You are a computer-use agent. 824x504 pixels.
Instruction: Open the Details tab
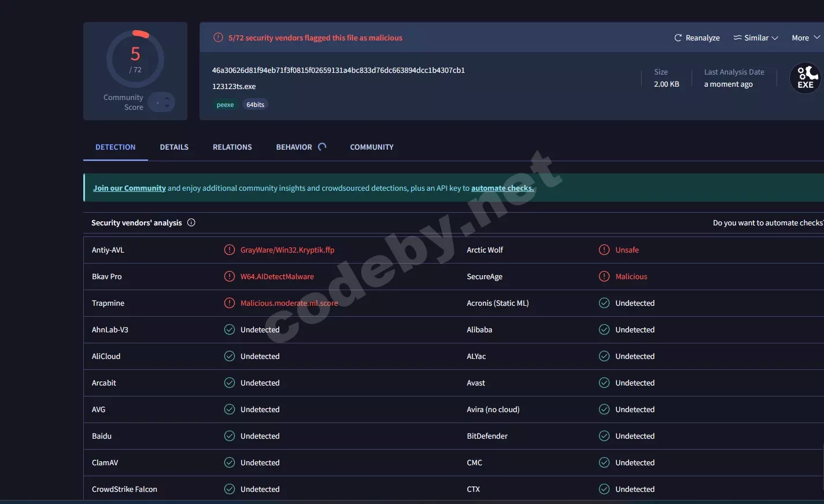click(x=174, y=147)
